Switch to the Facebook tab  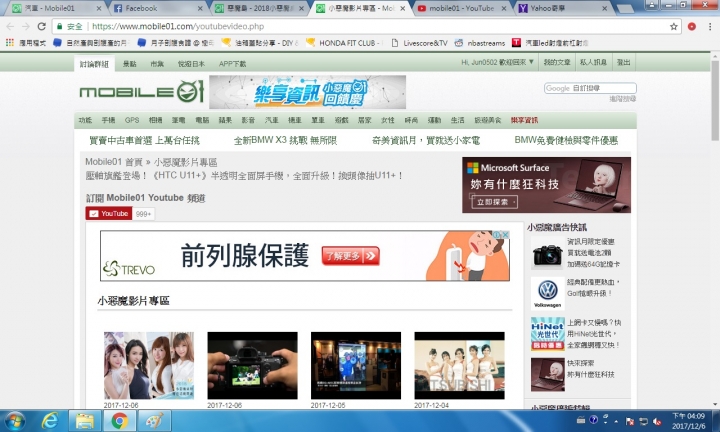point(156,8)
